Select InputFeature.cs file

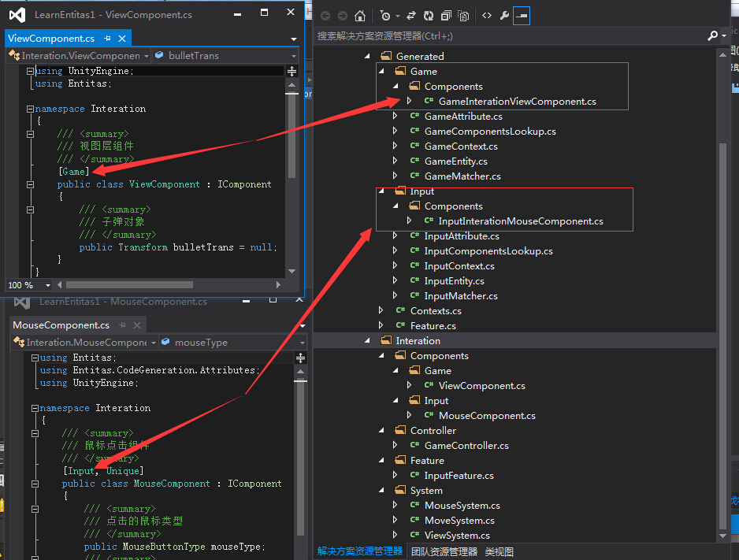click(x=459, y=476)
